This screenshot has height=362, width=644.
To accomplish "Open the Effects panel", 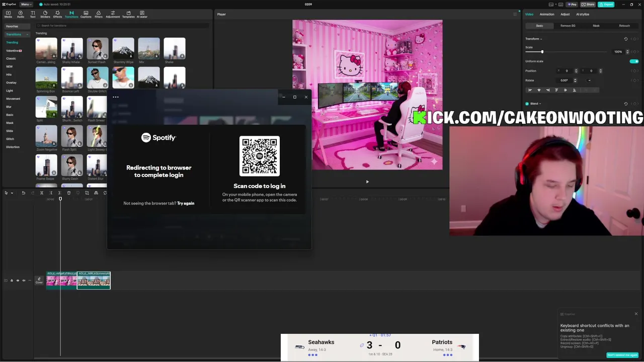I will (58, 14).
